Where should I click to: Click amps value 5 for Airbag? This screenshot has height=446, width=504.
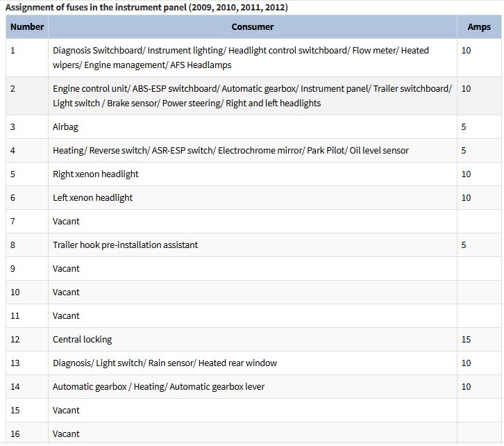click(x=464, y=126)
